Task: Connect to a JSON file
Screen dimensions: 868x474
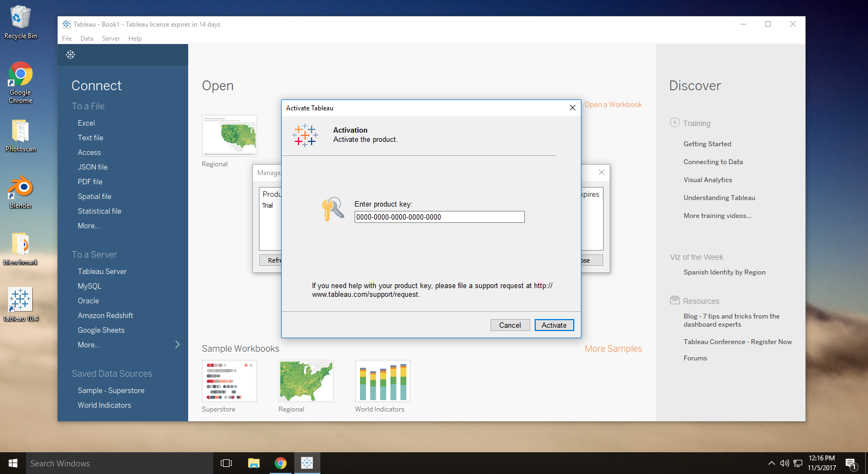Action: [92, 167]
